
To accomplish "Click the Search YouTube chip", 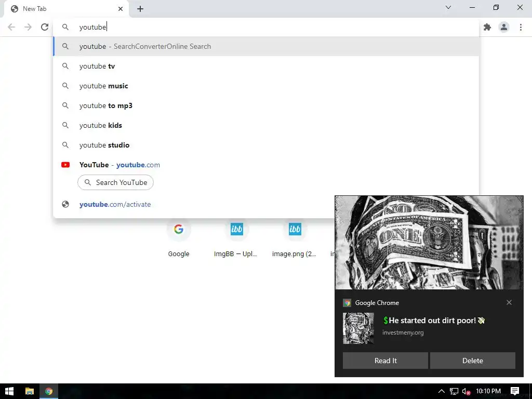I will pos(115,182).
